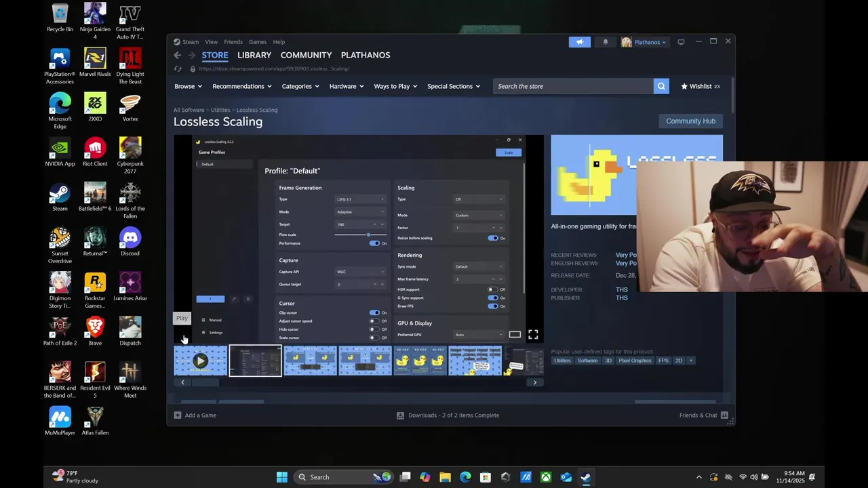Open the PlayStation Accessories desktop shortcut
The width and height of the screenshot is (868, 488).
[60, 66]
